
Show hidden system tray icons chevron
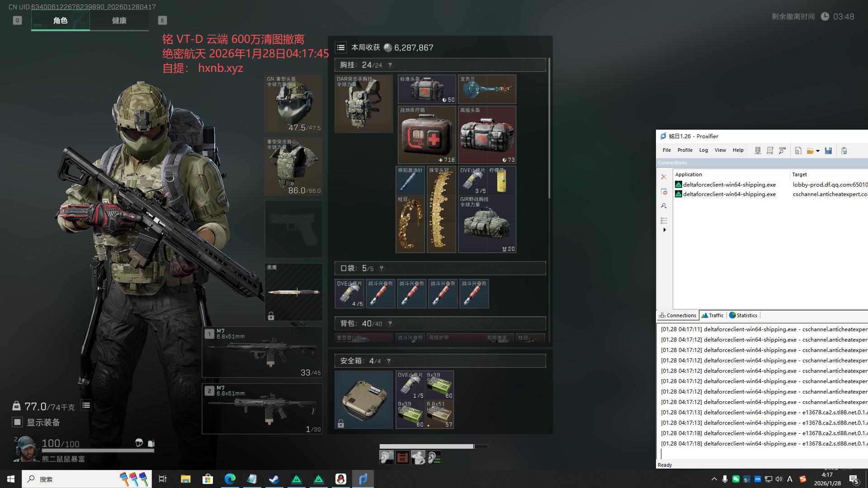pyautogui.click(x=714, y=479)
